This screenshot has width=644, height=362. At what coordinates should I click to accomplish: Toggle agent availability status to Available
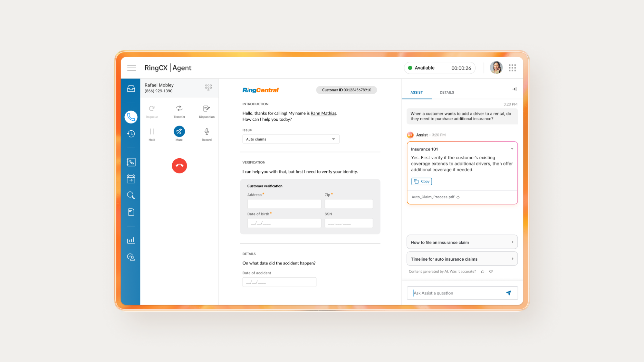click(x=420, y=68)
